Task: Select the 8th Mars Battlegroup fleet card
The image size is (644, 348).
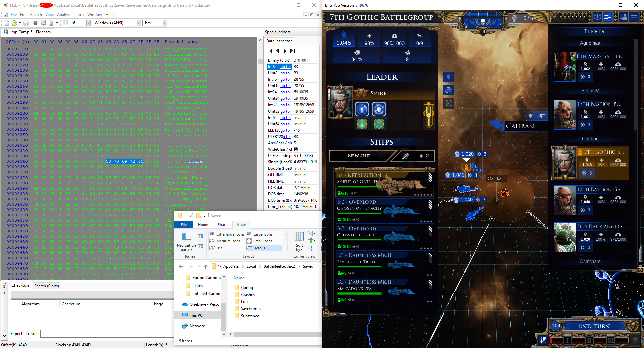Action: coord(591,67)
